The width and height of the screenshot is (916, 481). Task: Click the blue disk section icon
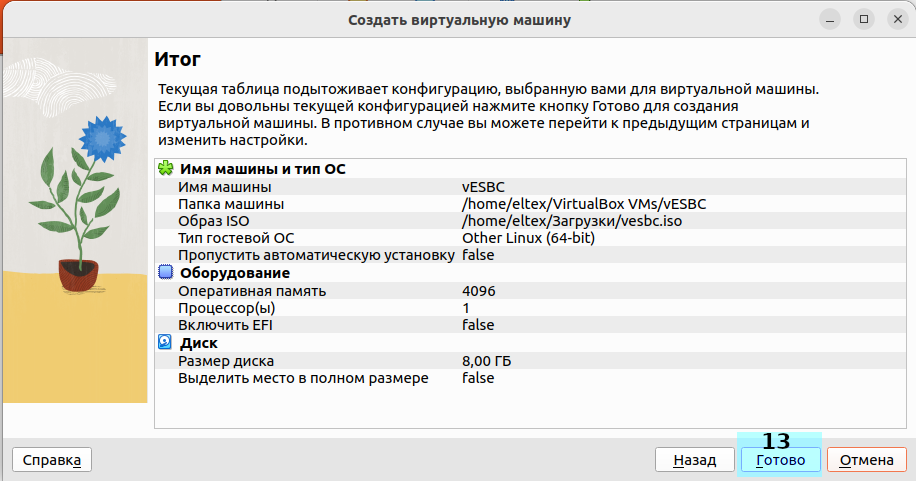[166, 342]
